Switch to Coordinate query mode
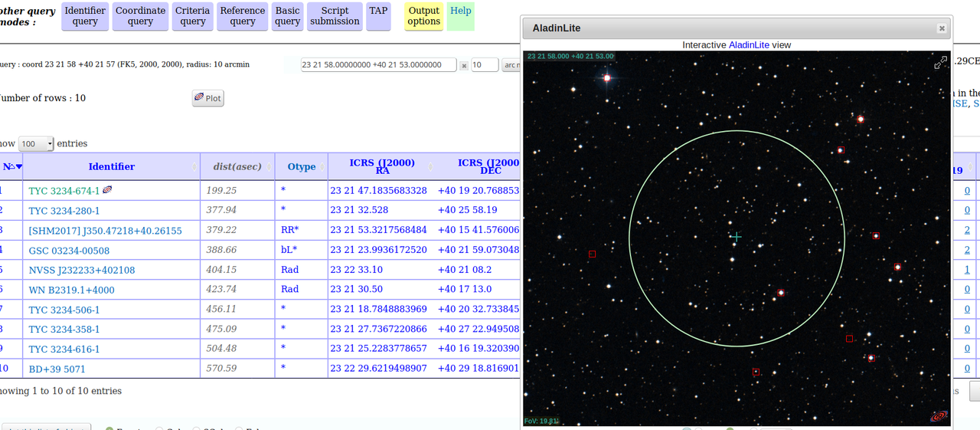 (140, 16)
